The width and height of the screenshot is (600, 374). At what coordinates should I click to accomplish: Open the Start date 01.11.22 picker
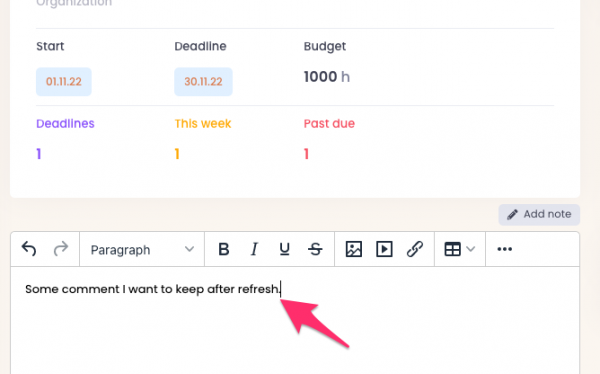point(64,82)
